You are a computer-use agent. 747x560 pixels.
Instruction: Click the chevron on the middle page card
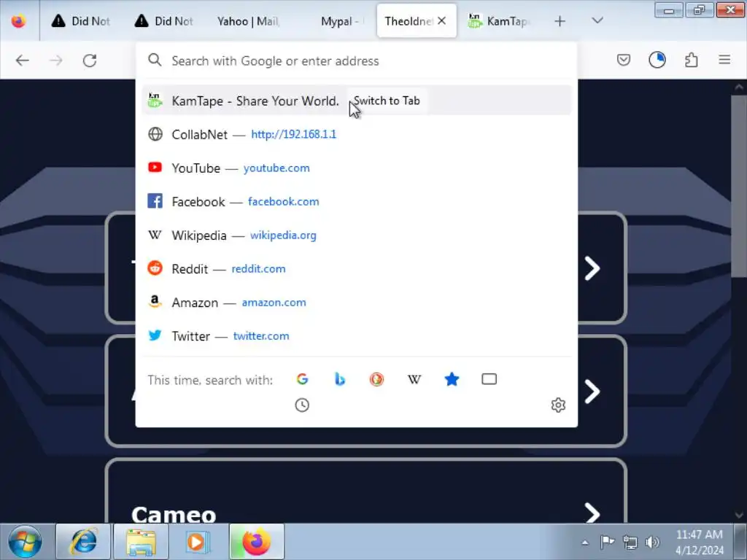[592, 392]
